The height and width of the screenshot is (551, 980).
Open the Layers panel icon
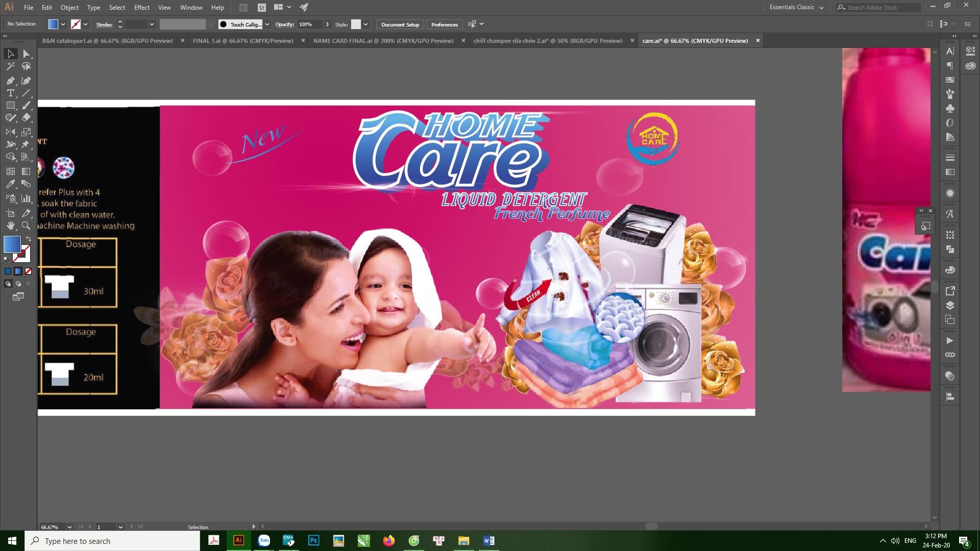(x=950, y=306)
